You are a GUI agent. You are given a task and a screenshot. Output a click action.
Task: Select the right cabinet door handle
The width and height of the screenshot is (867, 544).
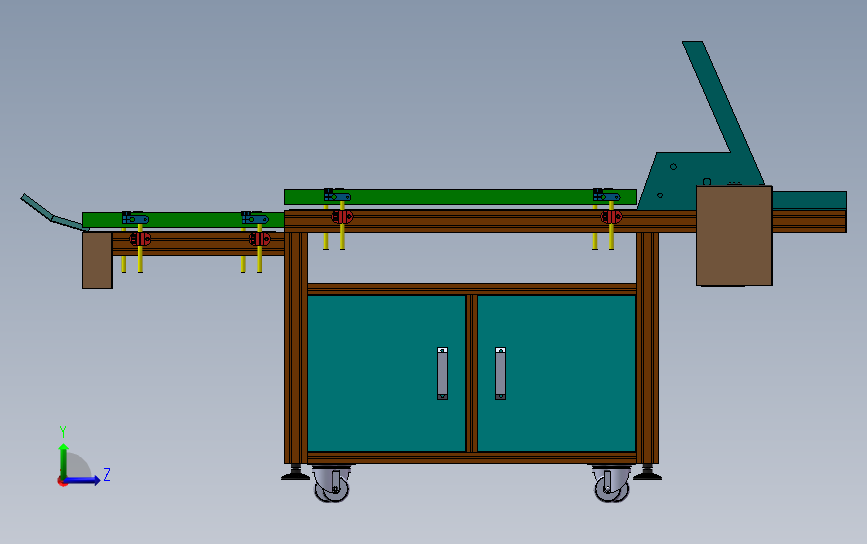(500, 373)
